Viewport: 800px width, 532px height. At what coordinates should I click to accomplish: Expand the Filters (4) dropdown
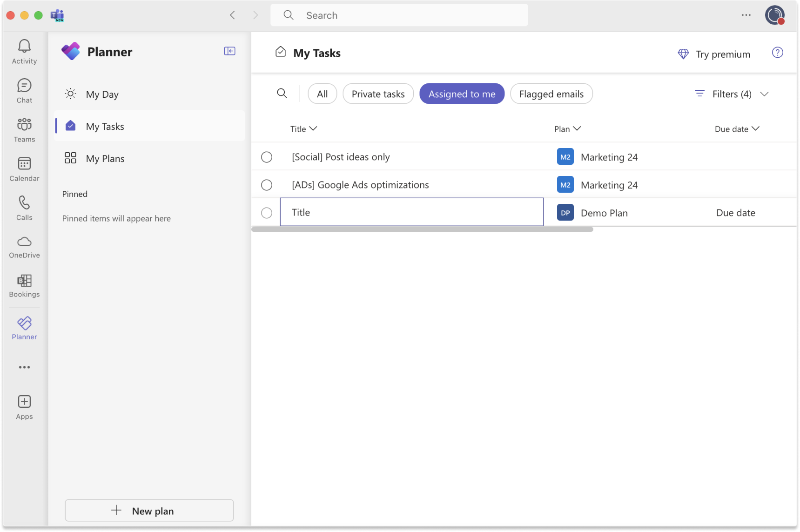pos(731,94)
